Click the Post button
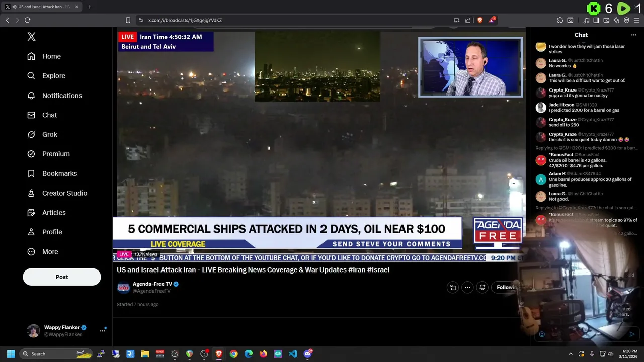The width and height of the screenshot is (644, 362). click(62, 277)
